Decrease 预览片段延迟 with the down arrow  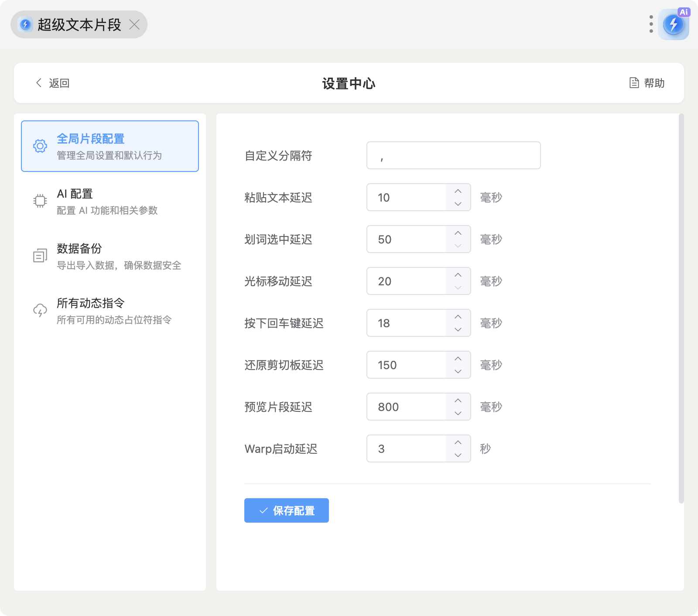(x=458, y=413)
